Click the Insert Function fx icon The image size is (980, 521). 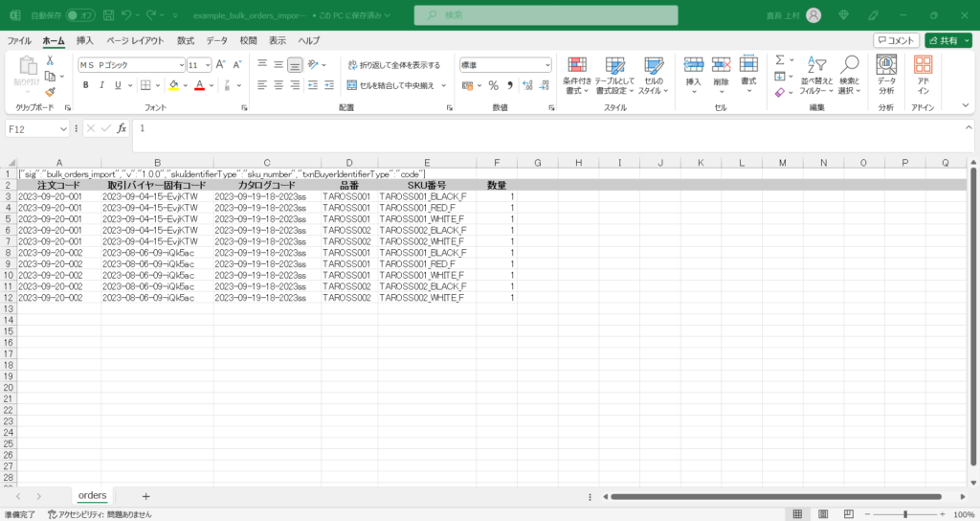pos(122,128)
